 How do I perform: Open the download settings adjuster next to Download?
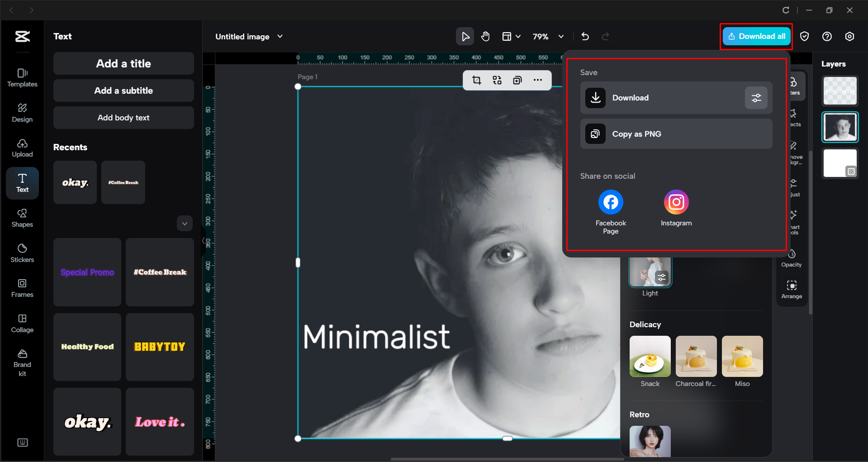756,98
